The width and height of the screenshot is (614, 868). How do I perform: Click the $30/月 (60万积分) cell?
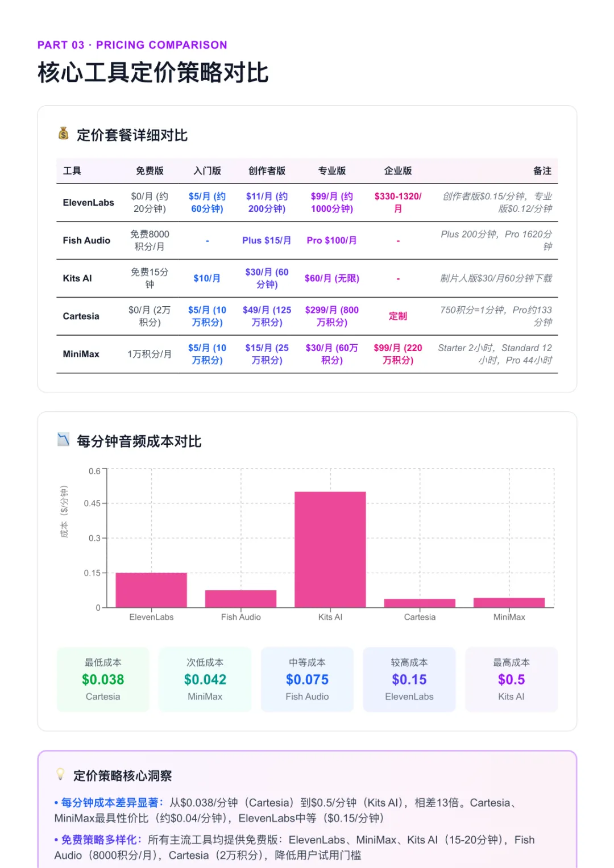332,354
